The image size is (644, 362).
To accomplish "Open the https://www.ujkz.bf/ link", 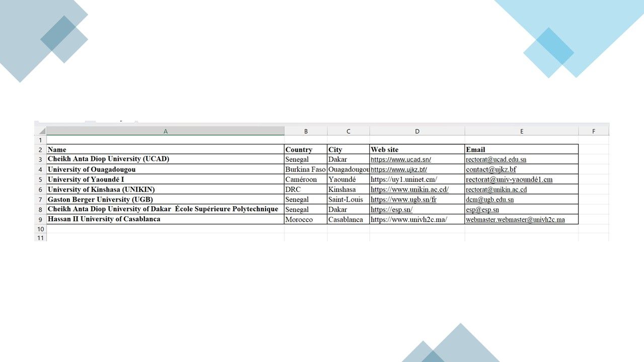I will click(x=398, y=170).
